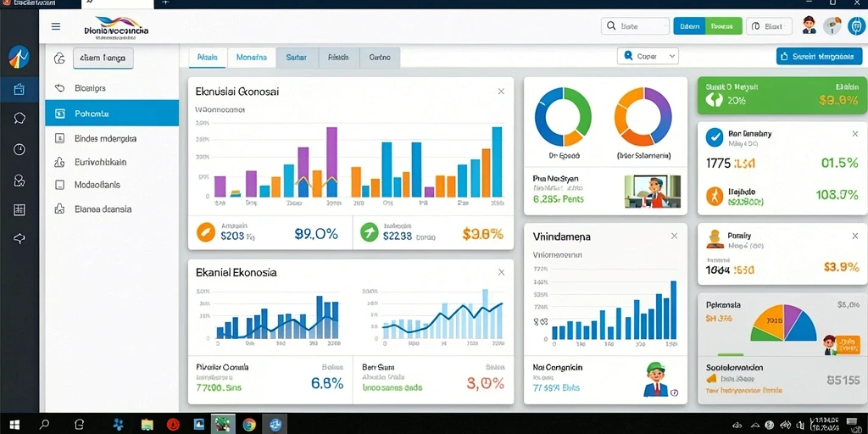
Task: Select the highlighted Pohcnata sidebar item
Action: tap(112, 114)
